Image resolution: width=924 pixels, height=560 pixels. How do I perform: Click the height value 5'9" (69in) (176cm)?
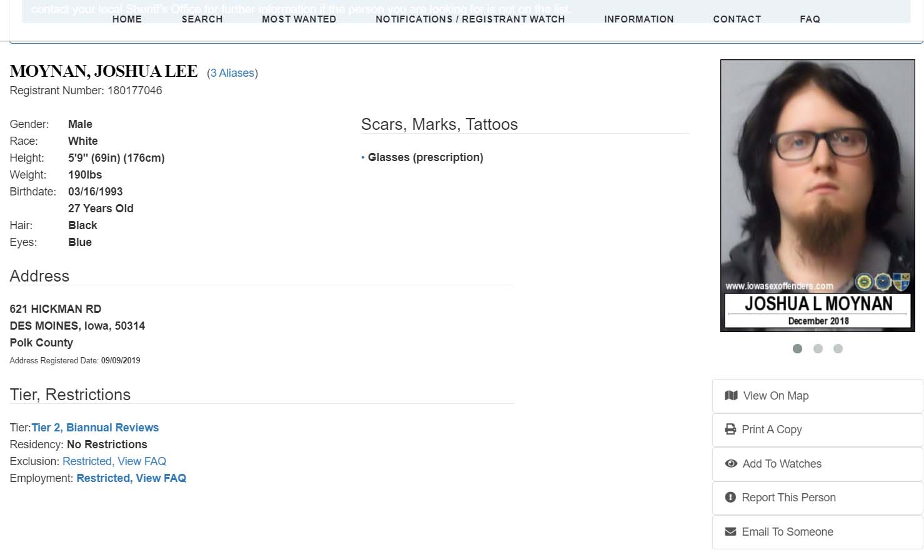click(116, 158)
